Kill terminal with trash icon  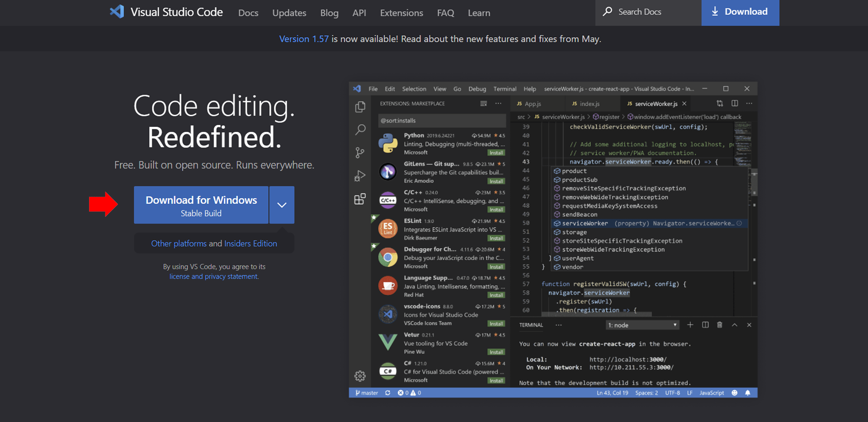[x=720, y=325]
